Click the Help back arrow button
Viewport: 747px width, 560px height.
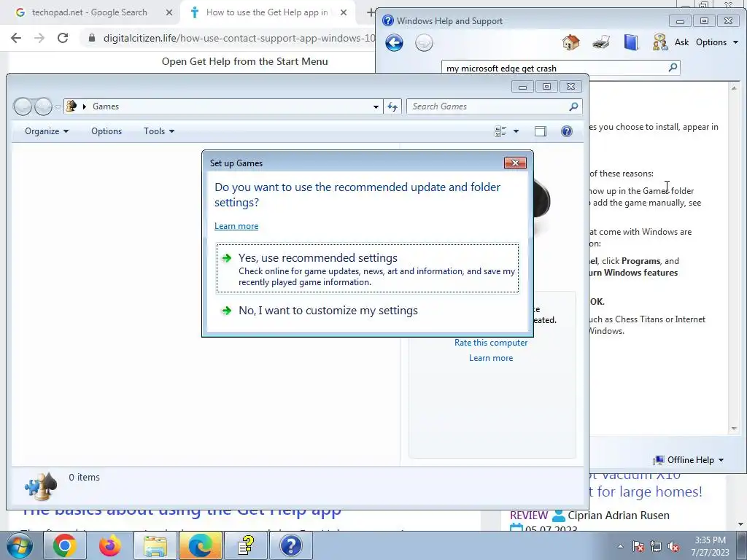pyautogui.click(x=394, y=43)
